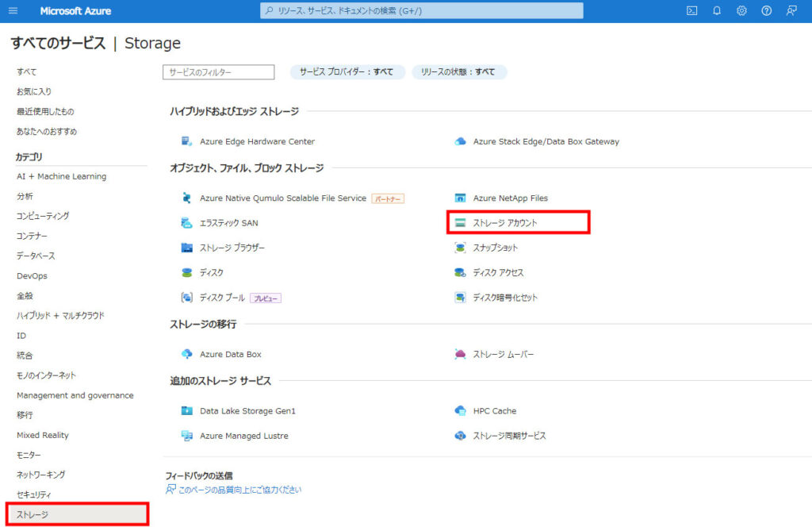The image size is (812, 527).
Task: Select お気に入り in the left menu
Action: (33, 92)
